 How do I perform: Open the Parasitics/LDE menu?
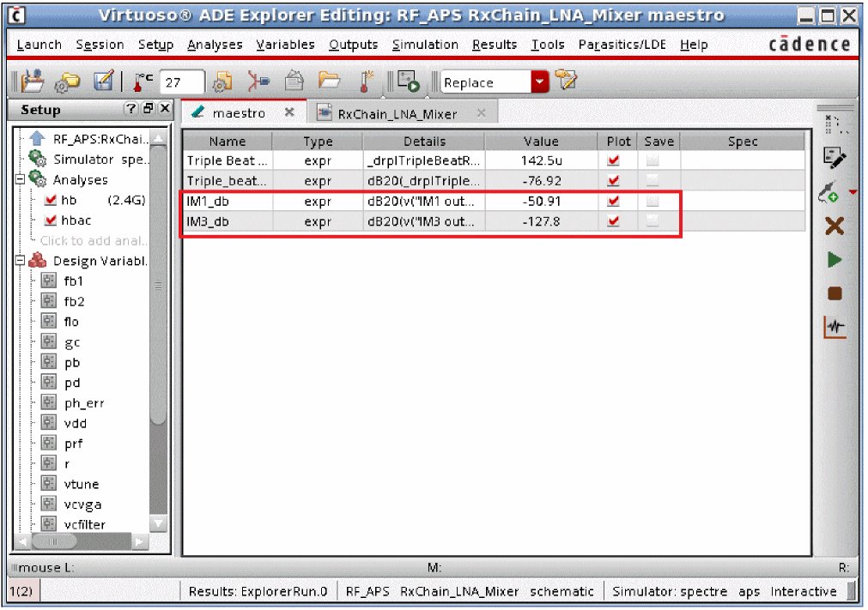point(622,45)
